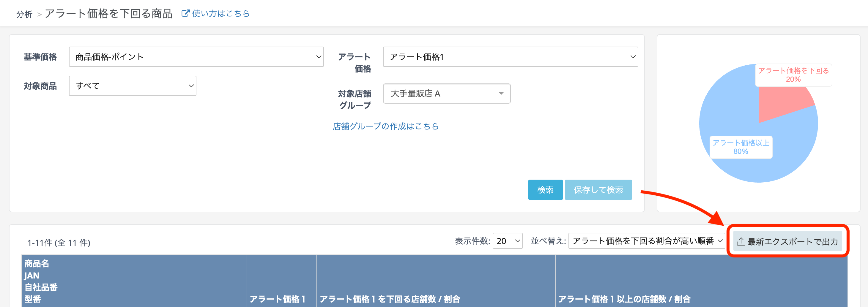
Task: Click the 保存して検索 button
Action: click(x=598, y=190)
